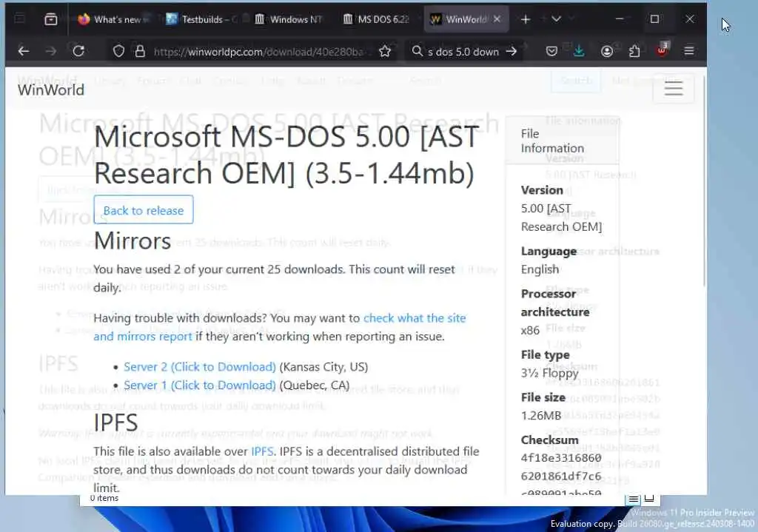The height and width of the screenshot is (532, 758).
Task: Click the 'Mirrors' section heading
Action: click(133, 240)
